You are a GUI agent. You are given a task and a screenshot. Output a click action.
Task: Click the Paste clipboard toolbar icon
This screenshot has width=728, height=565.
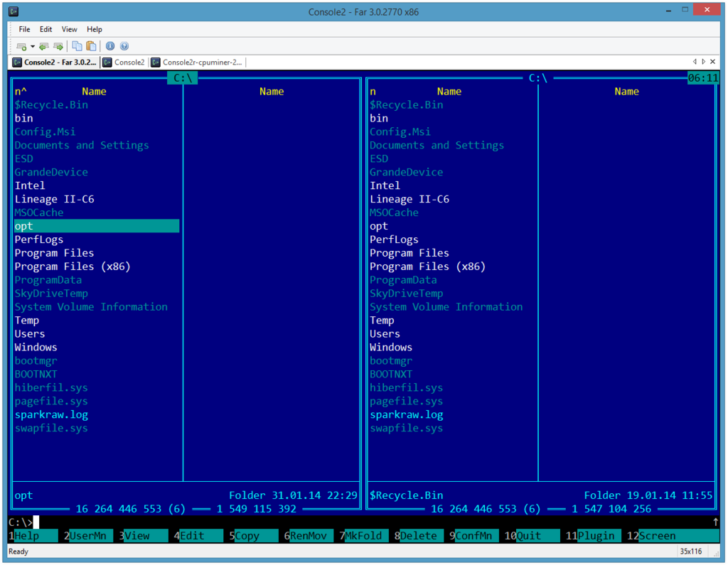tap(92, 46)
